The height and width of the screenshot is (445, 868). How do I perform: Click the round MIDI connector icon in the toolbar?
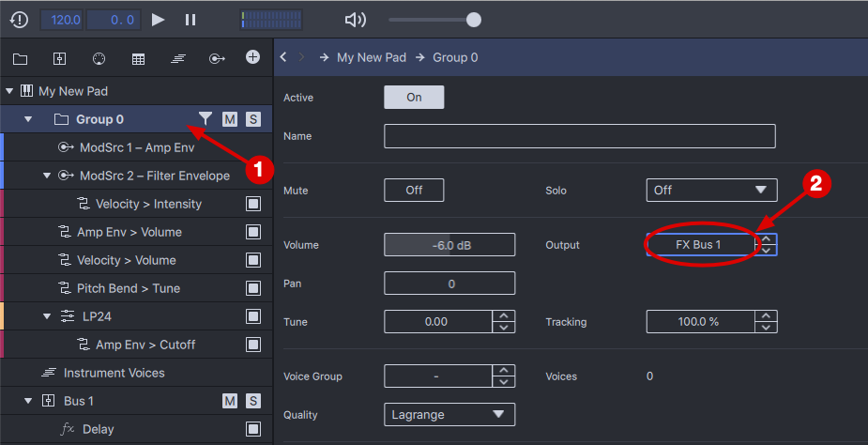(x=99, y=58)
